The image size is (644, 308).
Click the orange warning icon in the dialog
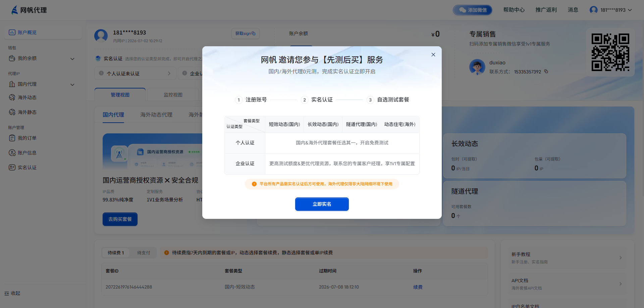(254, 184)
